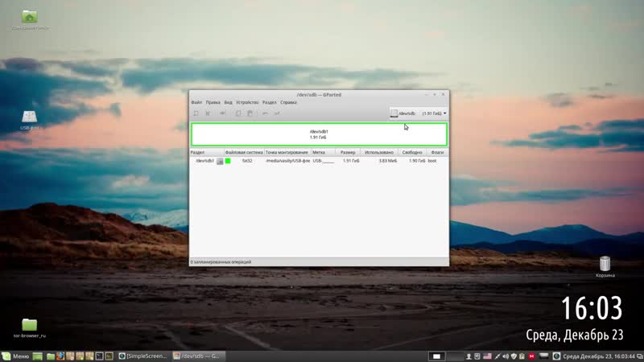644x362 pixels.
Task: Open the Вид menu
Action: [228, 102]
